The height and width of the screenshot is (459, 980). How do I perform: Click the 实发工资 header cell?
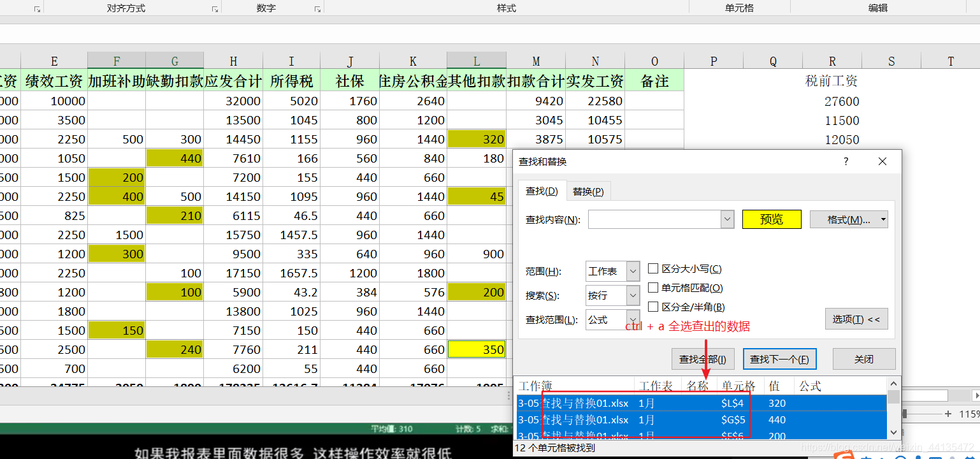tap(595, 80)
